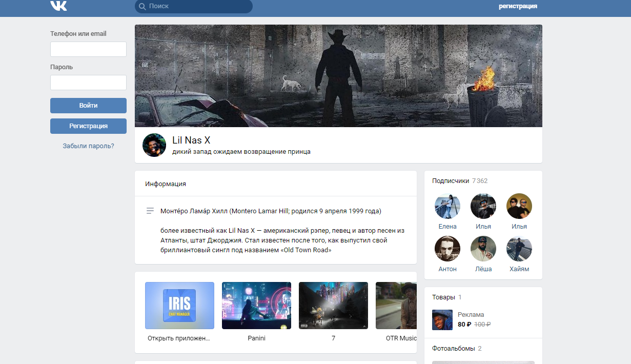The image size is (631, 364).
Task: Focus the Поиск search field
Action: (x=194, y=6)
